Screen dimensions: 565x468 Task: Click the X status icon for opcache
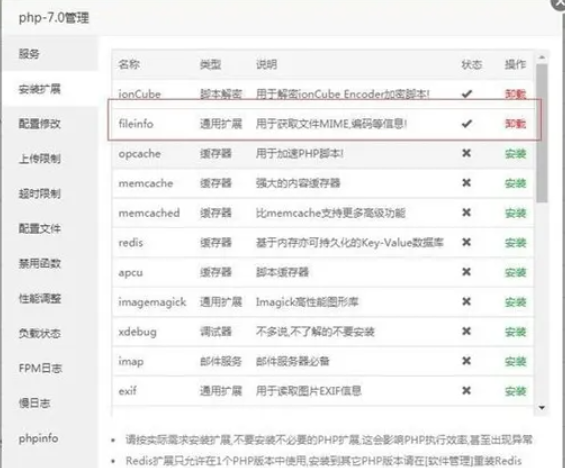click(x=467, y=153)
